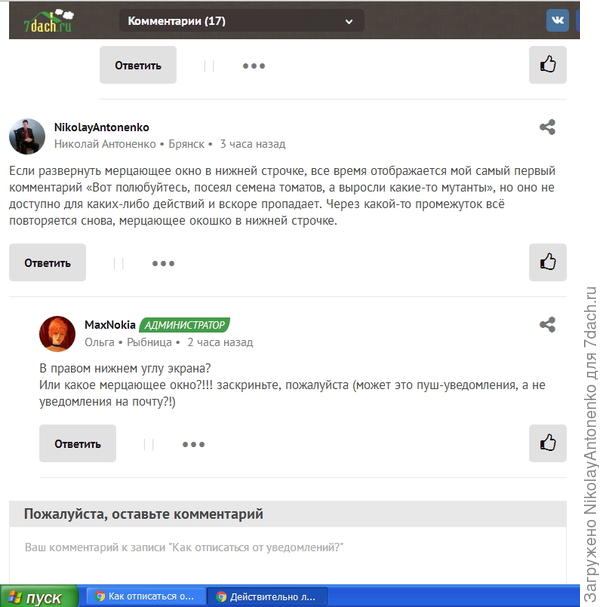Like MaxNokia's reply with thumbs-up
Viewport: 600px width, 607px height.
pyautogui.click(x=547, y=443)
